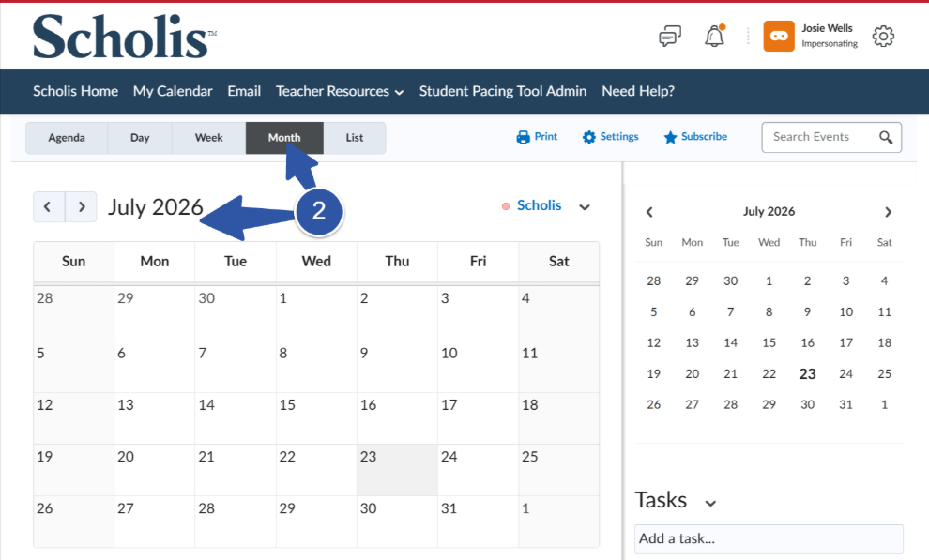Go to previous month in main calendar
The image size is (929, 560).
pyautogui.click(x=49, y=206)
